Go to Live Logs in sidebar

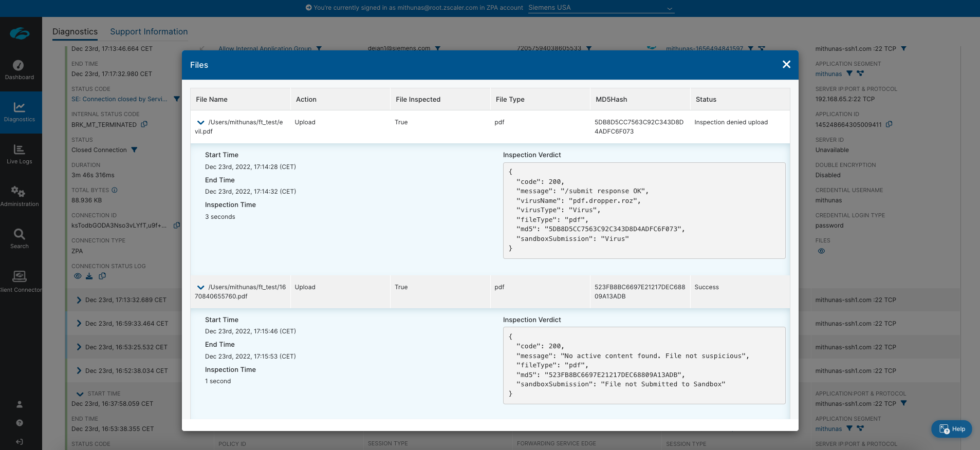pyautogui.click(x=19, y=154)
